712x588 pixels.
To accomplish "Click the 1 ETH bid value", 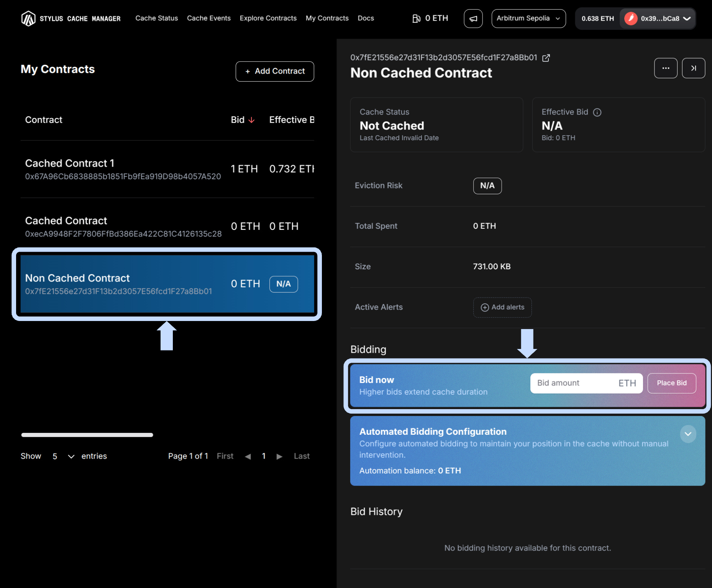I will pos(244,169).
